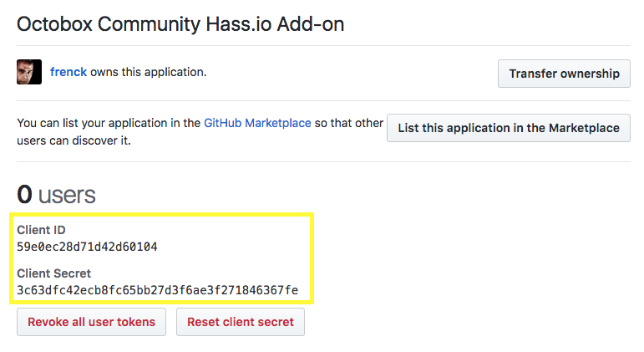The height and width of the screenshot is (352, 644).
Task: Click the 0 users heading
Action: pyautogui.click(x=56, y=195)
